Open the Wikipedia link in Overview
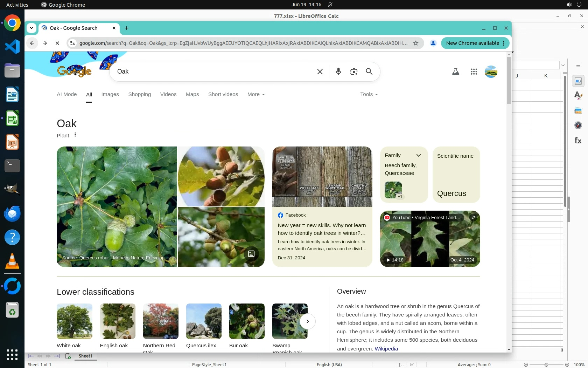 (x=386, y=348)
